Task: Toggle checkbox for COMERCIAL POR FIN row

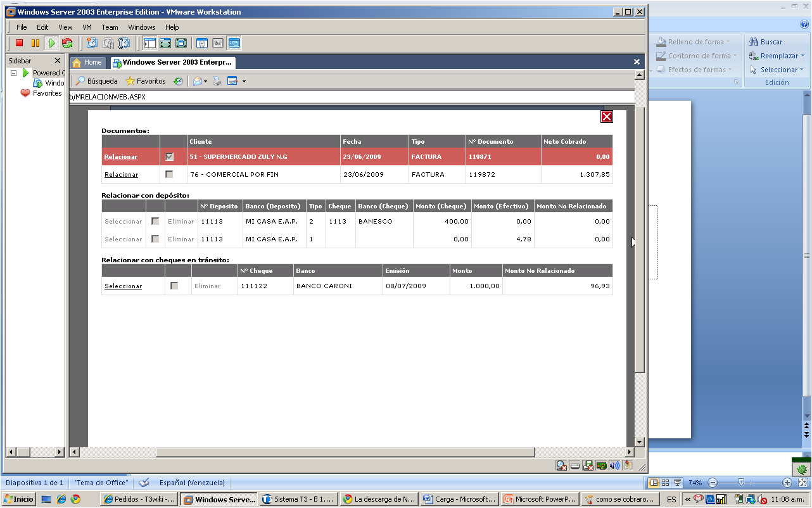Action: point(169,174)
